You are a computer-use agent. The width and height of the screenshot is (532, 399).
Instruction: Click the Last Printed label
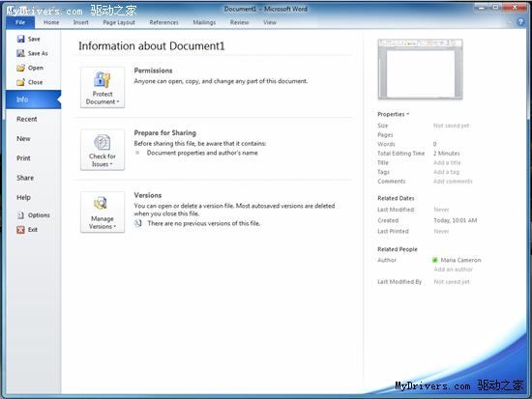[x=393, y=231]
